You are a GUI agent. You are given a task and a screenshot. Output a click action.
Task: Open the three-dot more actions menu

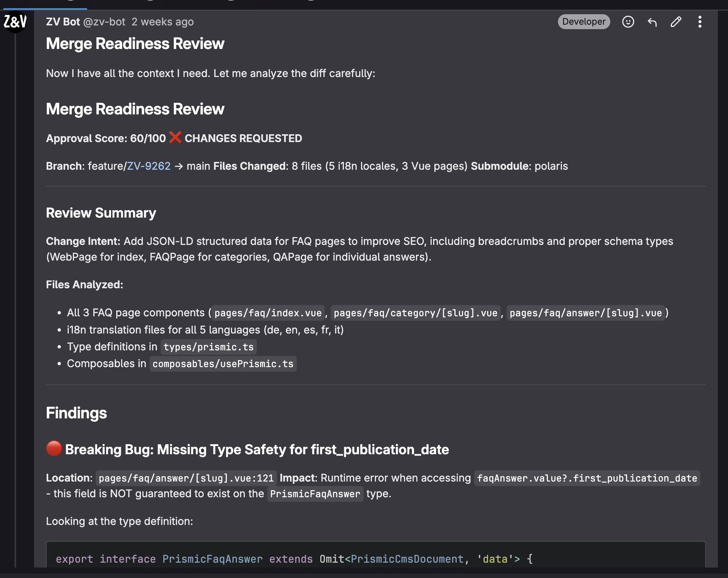tap(700, 22)
